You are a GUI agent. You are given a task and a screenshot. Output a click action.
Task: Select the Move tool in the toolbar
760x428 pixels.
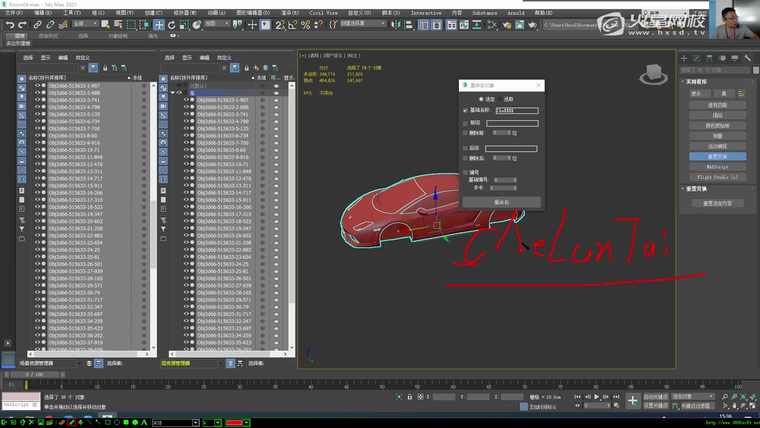tap(159, 24)
